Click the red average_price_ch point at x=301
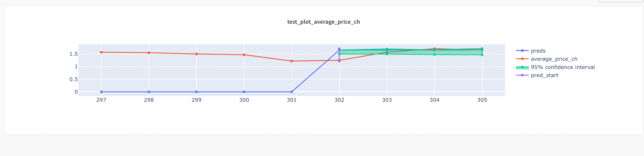The image size is (644, 156). point(291,61)
